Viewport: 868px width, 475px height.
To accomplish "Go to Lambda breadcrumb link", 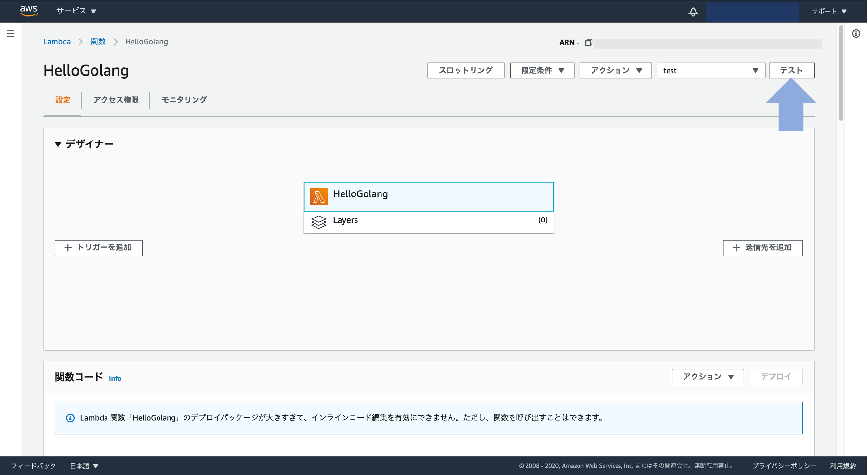I will (57, 42).
